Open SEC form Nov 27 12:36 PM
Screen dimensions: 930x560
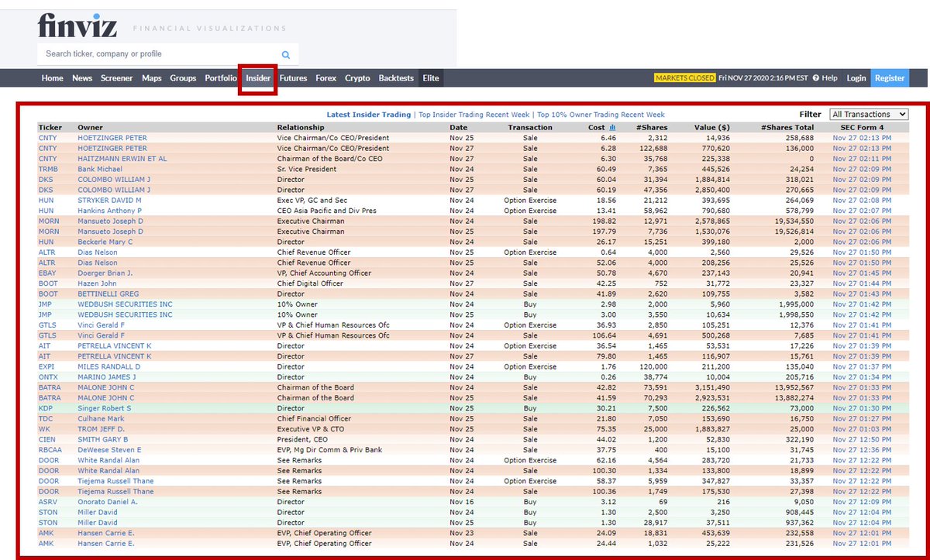coord(862,450)
